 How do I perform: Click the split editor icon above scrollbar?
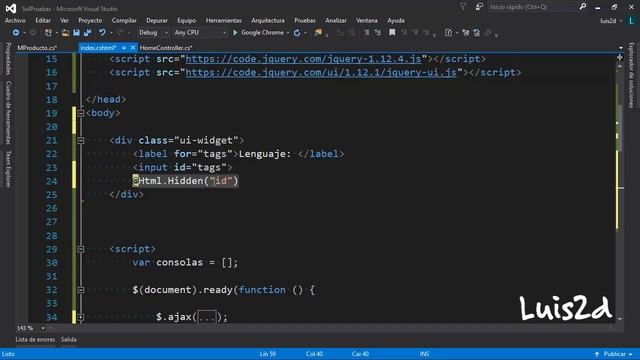pyautogui.click(x=620, y=58)
